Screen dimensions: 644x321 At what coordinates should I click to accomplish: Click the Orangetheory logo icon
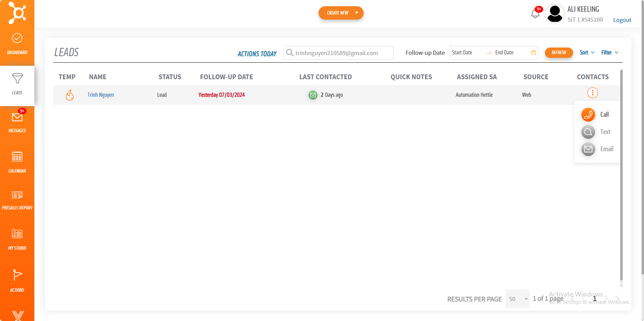[17, 13]
